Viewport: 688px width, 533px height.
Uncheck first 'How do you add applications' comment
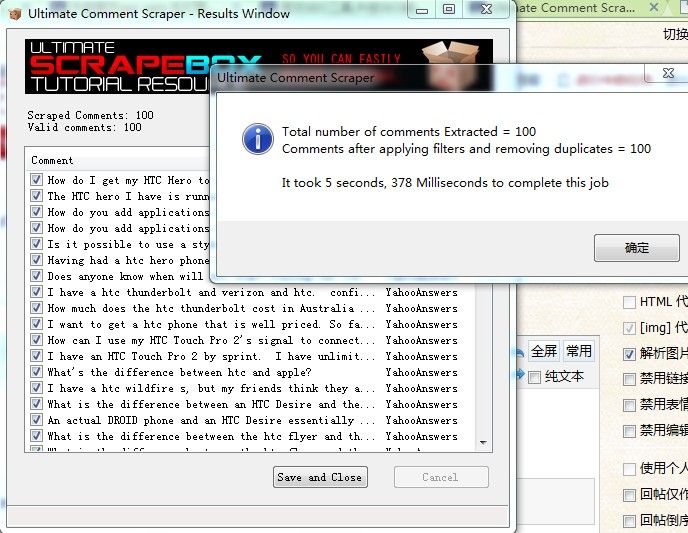tap(36, 212)
